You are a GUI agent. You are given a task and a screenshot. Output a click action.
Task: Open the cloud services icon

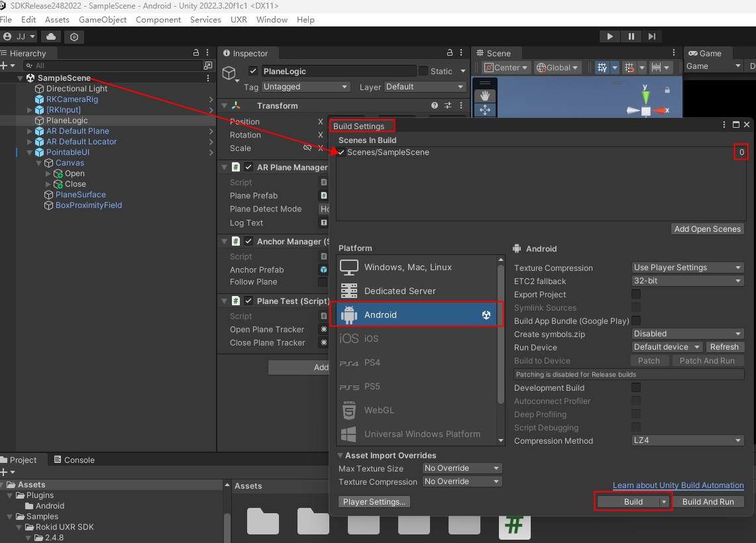coord(51,36)
